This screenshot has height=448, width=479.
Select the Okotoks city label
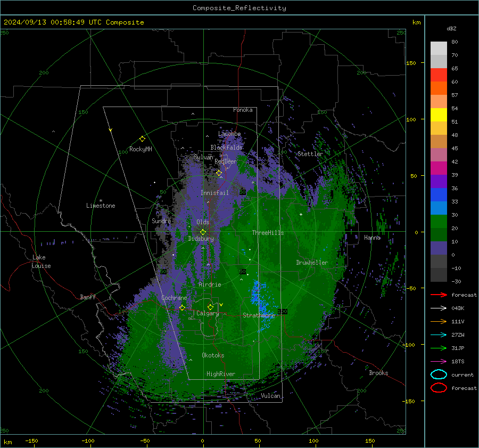[x=213, y=355]
